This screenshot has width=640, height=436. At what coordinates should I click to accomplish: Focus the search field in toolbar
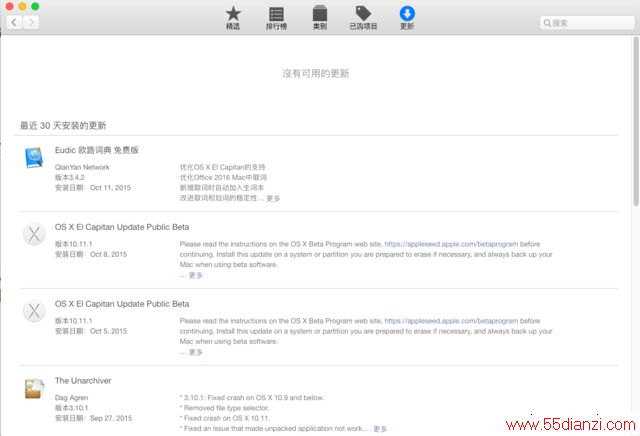tap(587, 23)
